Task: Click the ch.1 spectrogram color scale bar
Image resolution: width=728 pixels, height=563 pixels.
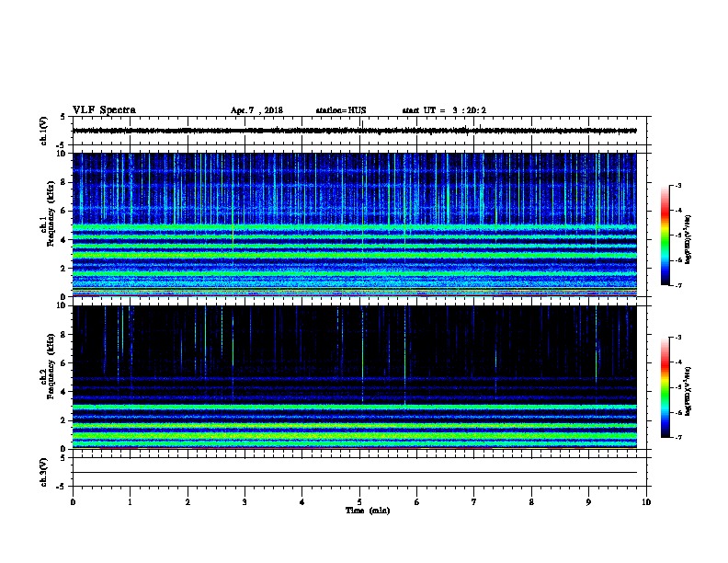Action: click(665, 236)
